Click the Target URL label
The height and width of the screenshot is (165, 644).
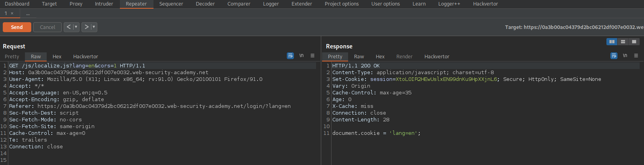click(x=574, y=27)
